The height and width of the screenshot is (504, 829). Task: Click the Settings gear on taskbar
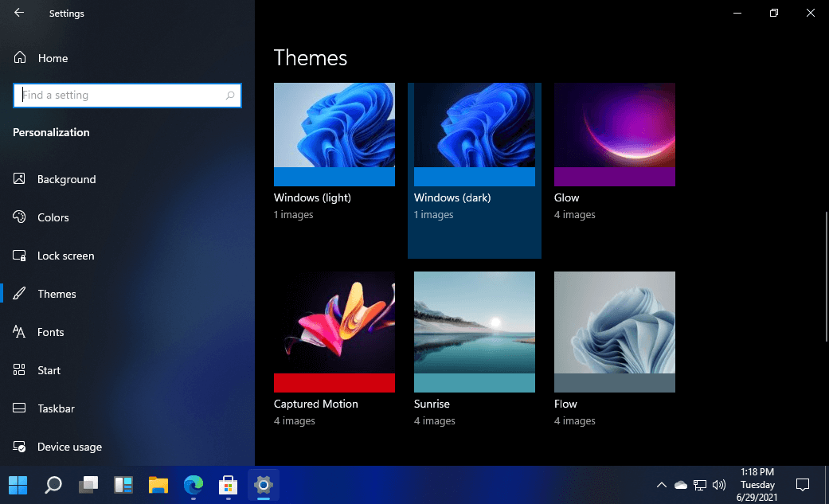pos(264,484)
